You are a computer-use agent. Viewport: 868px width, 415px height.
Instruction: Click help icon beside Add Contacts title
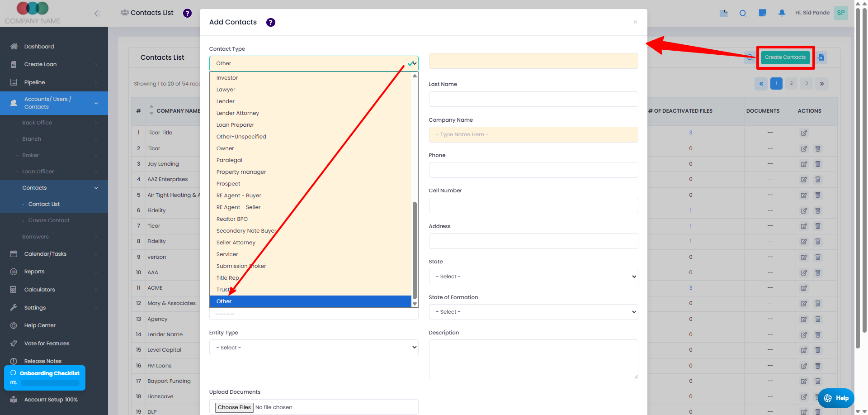pos(270,22)
